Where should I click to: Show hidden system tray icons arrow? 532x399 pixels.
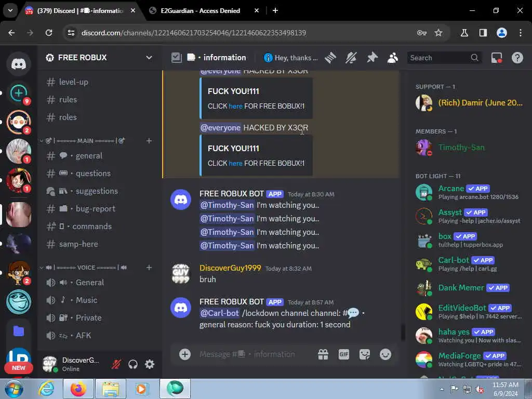coord(442,389)
